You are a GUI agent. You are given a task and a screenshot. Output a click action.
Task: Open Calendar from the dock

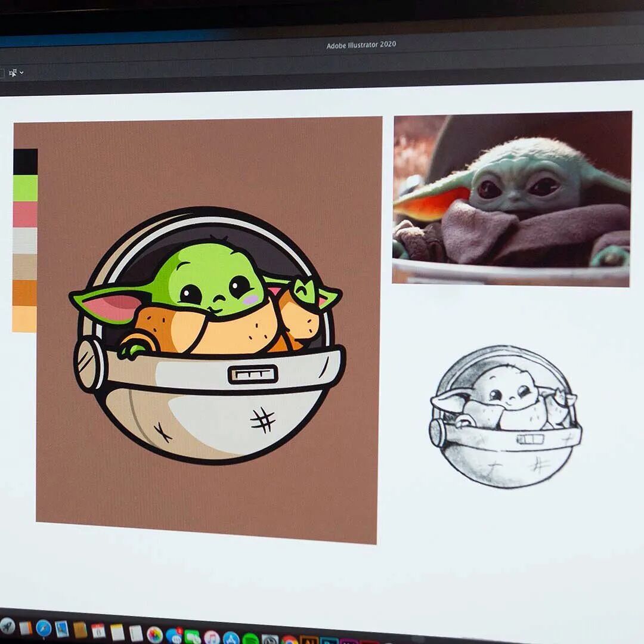98,631
